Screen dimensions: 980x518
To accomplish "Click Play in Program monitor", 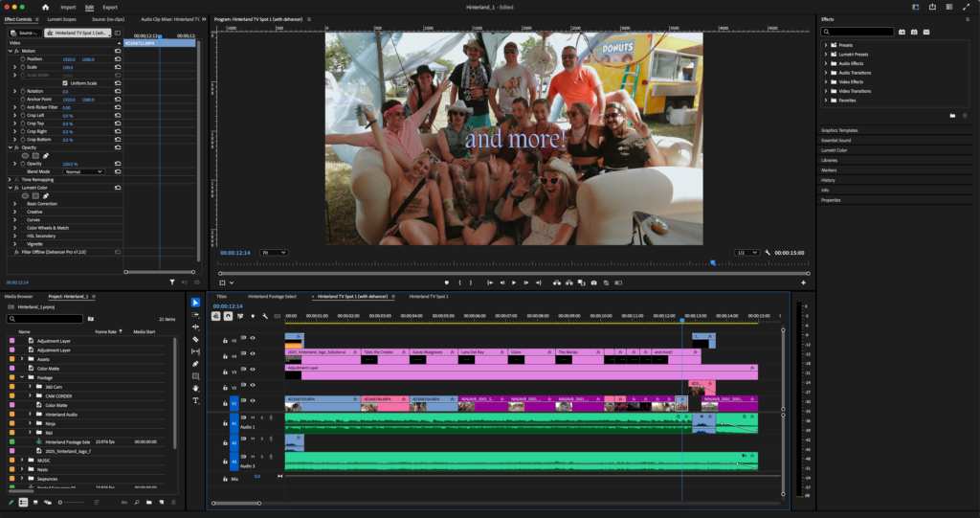I will (x=514, y=282).
